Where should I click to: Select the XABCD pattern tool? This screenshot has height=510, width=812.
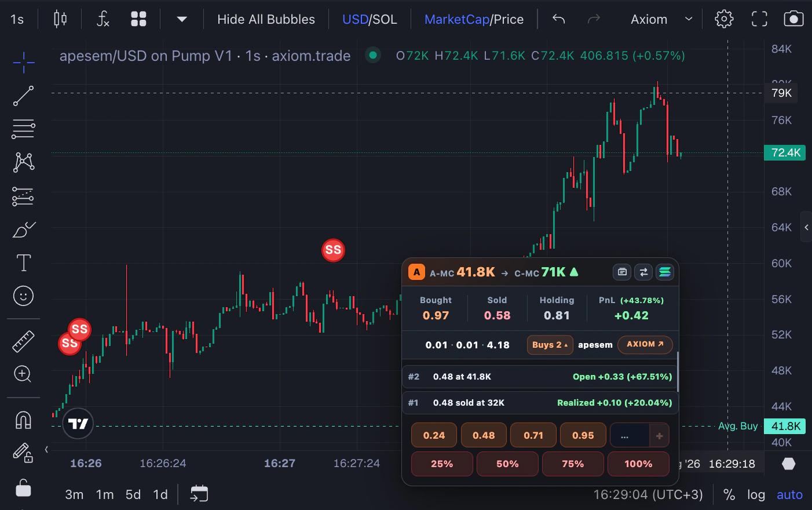coord(24,162)
